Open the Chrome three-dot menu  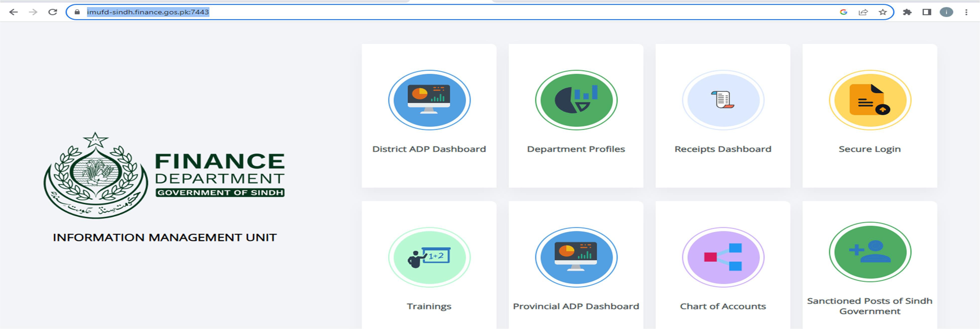tap(966, 12)
